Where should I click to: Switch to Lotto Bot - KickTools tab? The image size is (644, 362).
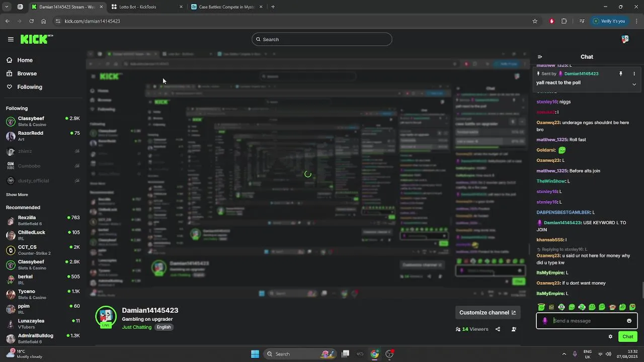[147, 7]
